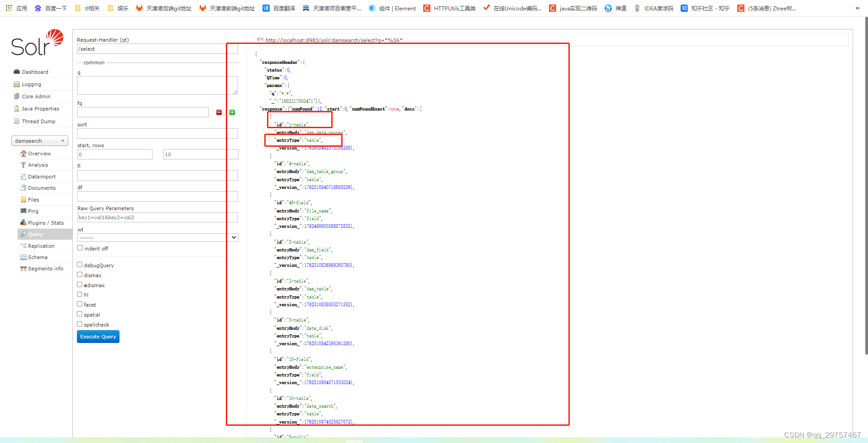The width and height of the screenshot is (868, 443).
Task: Open the Logging panel
Action: tap(31, 84)
